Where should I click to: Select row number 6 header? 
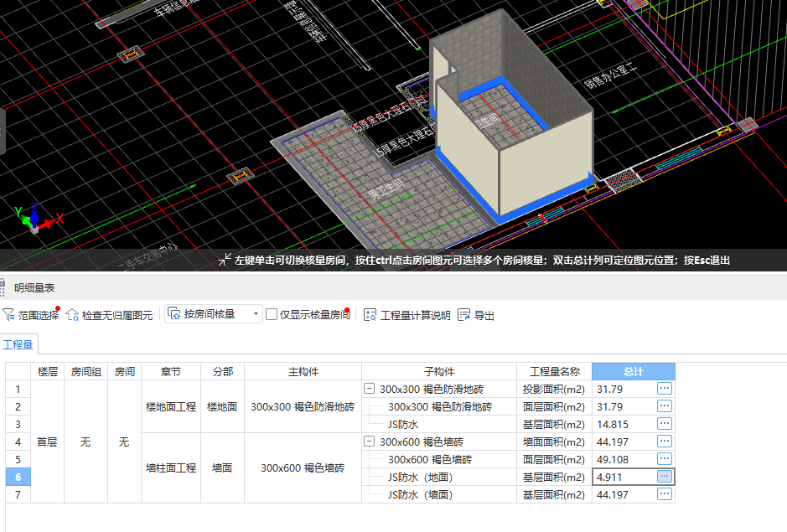[x=16, y=477]
